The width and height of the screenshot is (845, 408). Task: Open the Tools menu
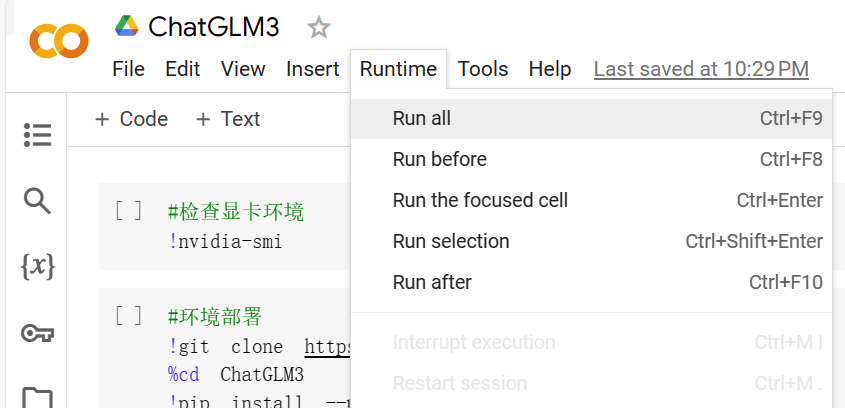(x=483, y=69)
